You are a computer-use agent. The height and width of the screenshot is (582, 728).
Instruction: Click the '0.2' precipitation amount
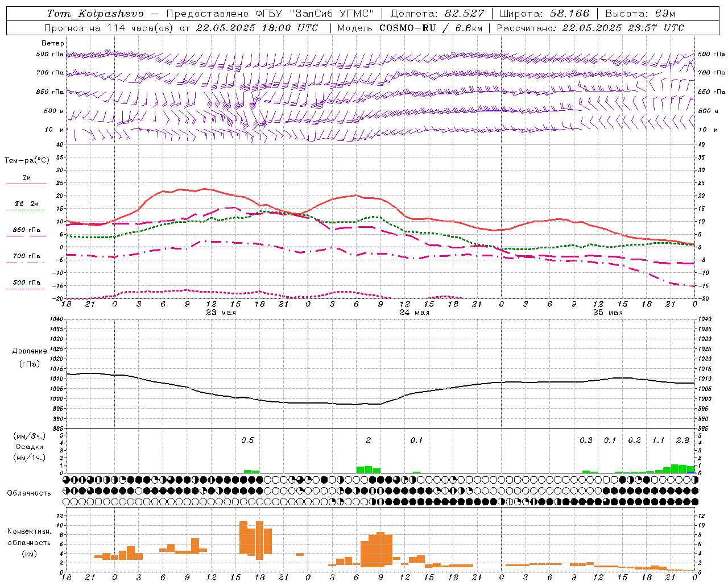(x=634, y=440)
